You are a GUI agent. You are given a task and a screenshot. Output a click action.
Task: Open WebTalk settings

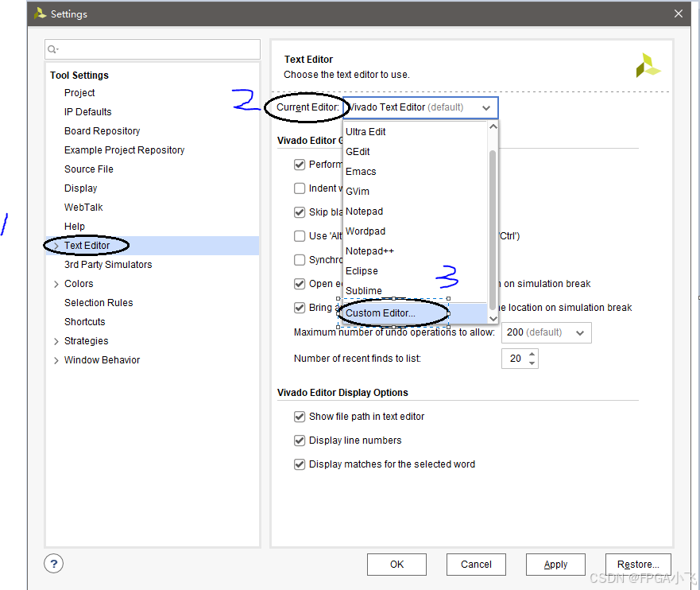83,208
